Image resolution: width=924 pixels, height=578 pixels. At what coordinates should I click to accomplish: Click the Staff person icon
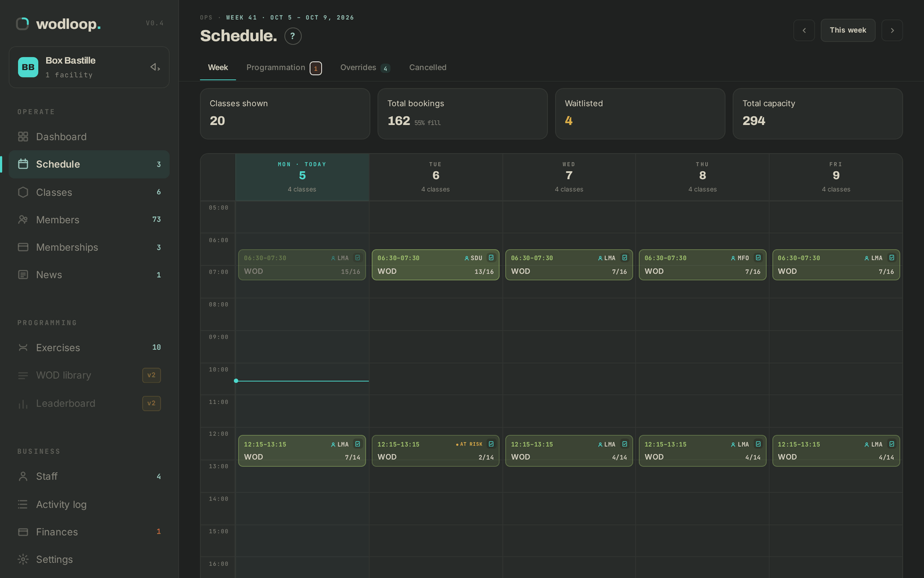click(23, 476)
